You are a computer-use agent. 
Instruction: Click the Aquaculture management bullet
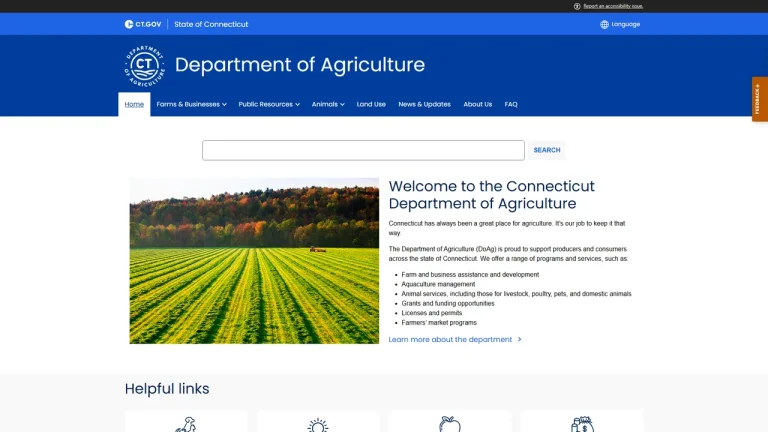pyautogui.click(x=438, y=284)
